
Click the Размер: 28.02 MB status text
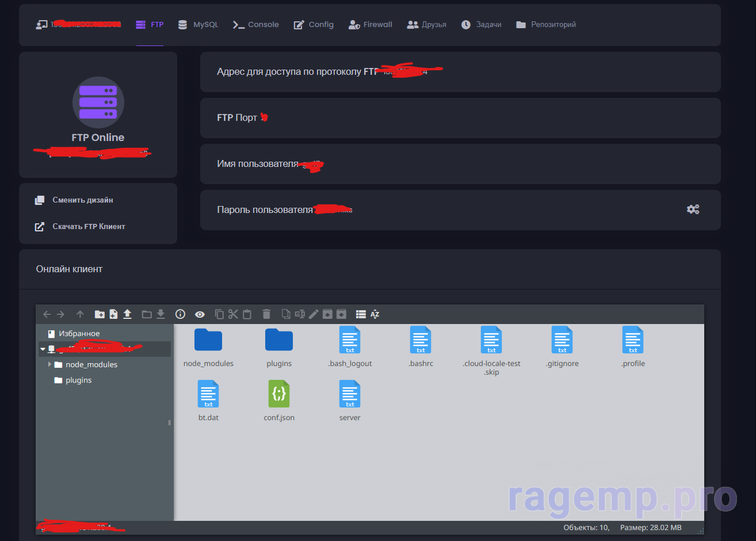(651, 528)
